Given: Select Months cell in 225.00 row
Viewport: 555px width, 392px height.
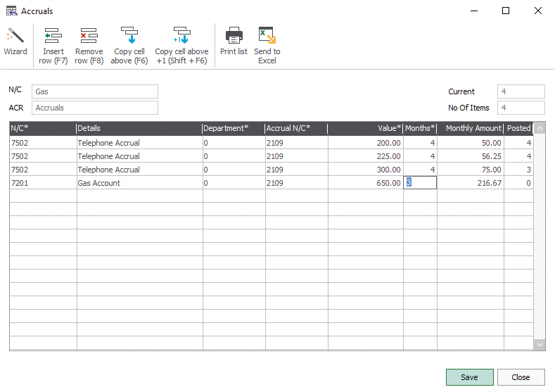Looking at the screenshot, I should [x=420, y=156].
